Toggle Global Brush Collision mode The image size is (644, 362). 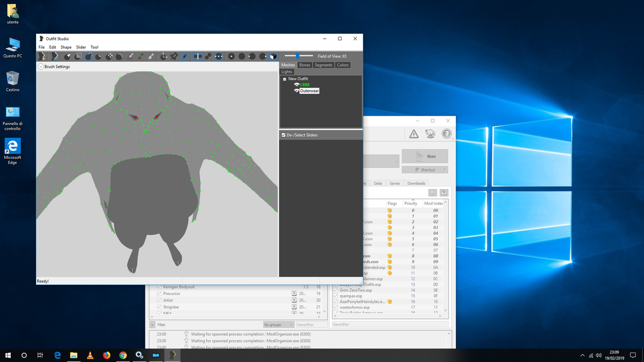coord(219,56)
